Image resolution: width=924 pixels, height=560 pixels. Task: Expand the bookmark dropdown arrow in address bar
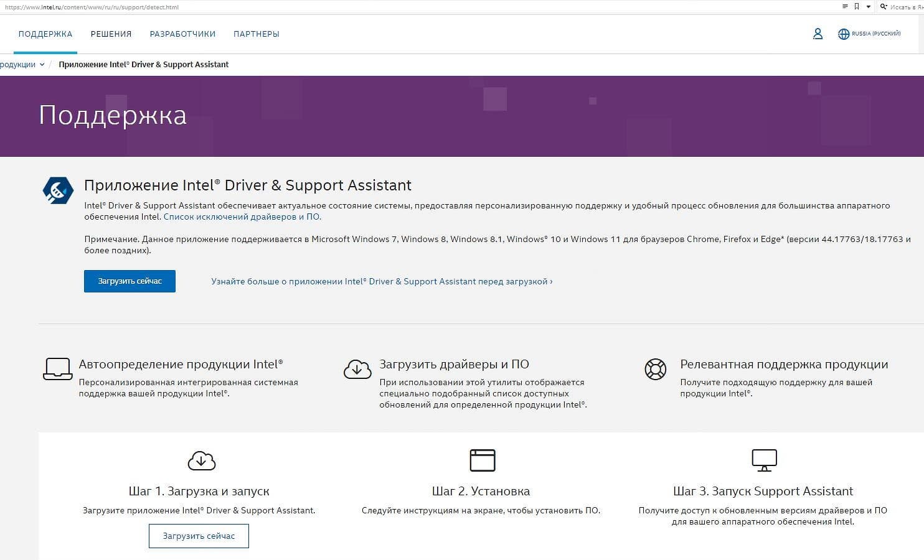pyautogui.click(x=869, y=7)
